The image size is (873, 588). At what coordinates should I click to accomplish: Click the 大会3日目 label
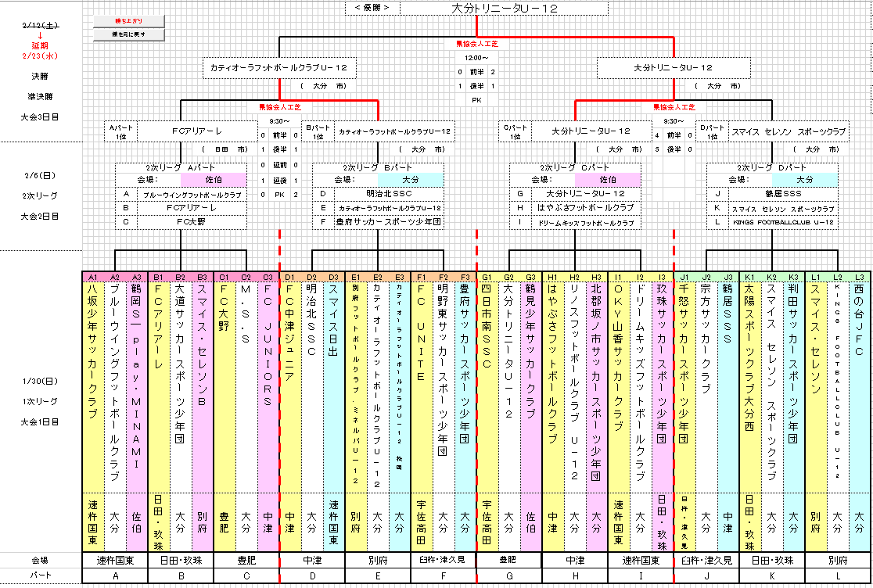(x=40, y=117)
